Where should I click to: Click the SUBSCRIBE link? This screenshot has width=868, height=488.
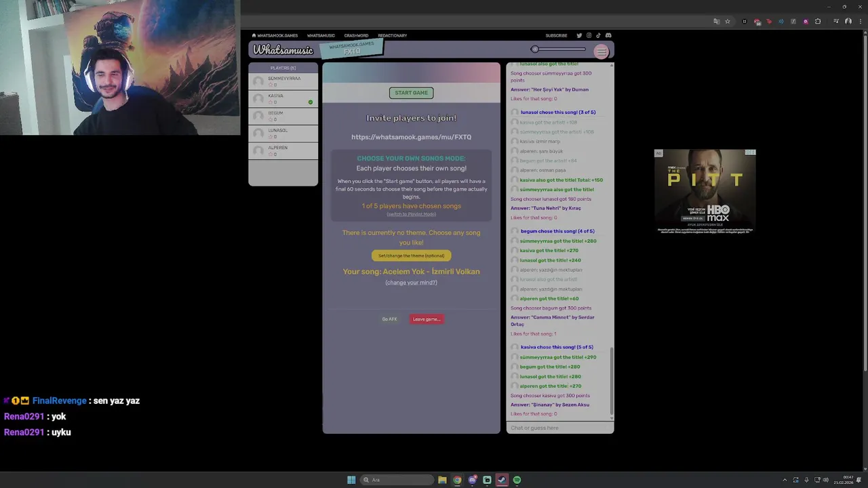[556, 35]
